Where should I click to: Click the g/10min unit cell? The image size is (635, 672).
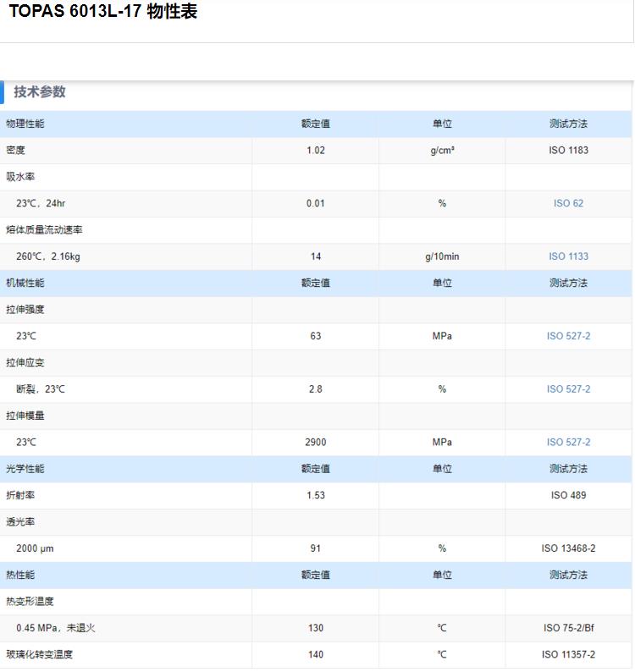pos(442,256)
